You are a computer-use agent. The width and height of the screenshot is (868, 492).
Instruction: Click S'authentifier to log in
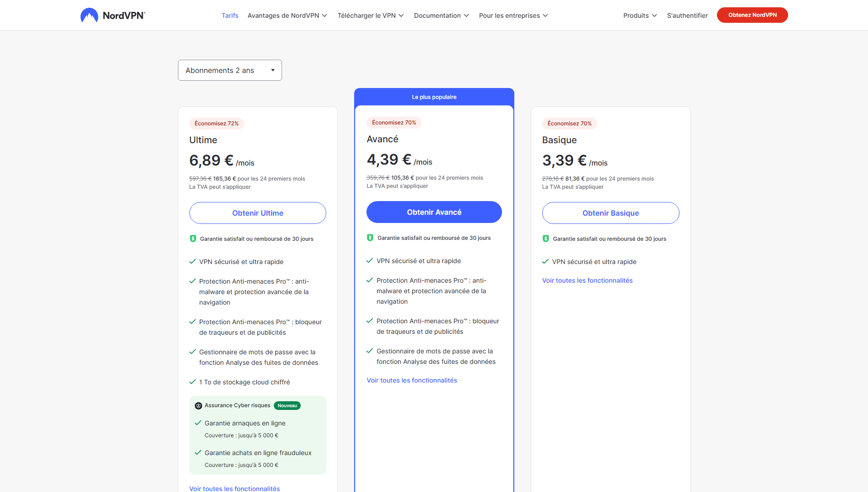coord(687,16)
